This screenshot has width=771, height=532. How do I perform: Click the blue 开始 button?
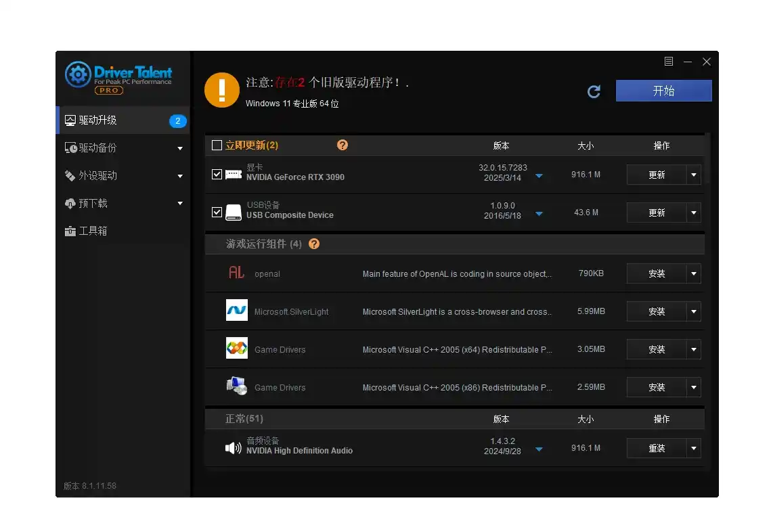tap(664, 91)
